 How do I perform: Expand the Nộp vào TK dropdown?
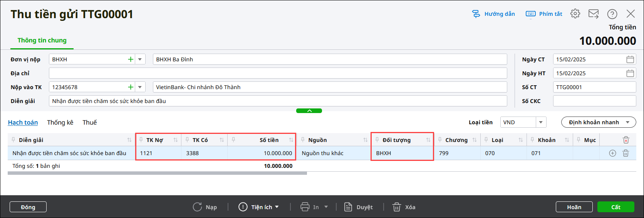(x=140, y=87)
